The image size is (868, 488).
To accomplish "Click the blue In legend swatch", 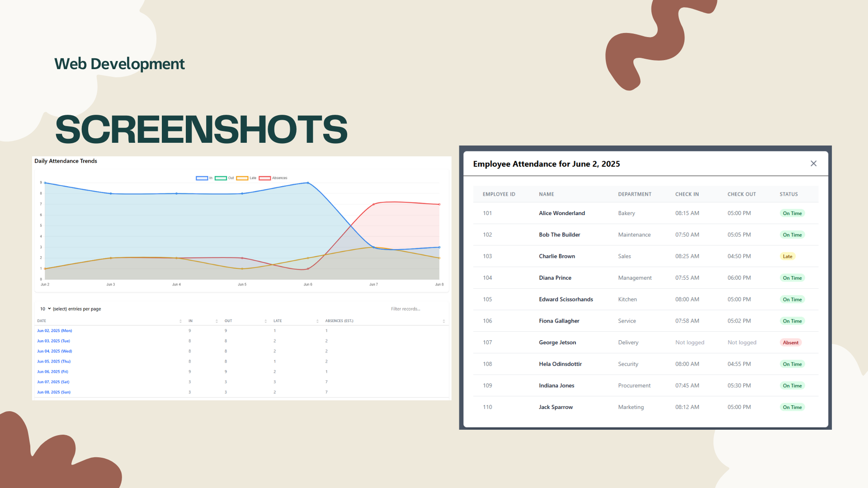I will [202, 178].
